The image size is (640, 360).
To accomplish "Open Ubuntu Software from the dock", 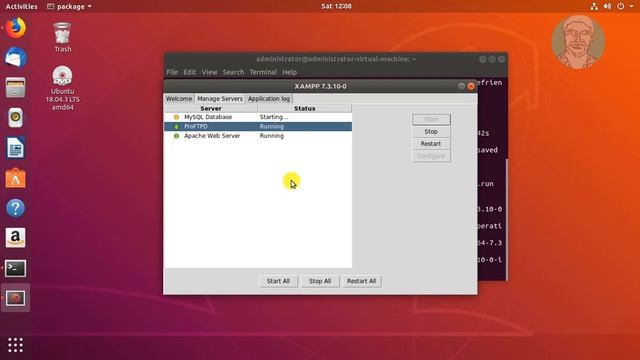I will (16, 178).
